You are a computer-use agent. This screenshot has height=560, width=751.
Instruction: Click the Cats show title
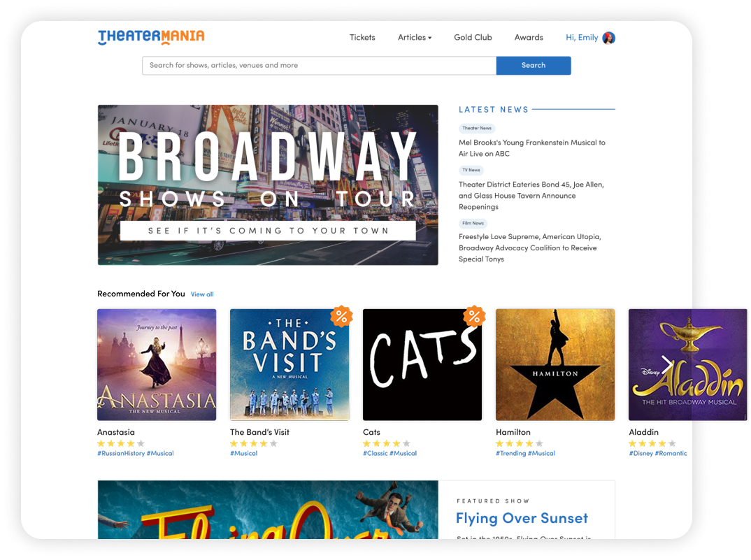(x=372, y=432)
